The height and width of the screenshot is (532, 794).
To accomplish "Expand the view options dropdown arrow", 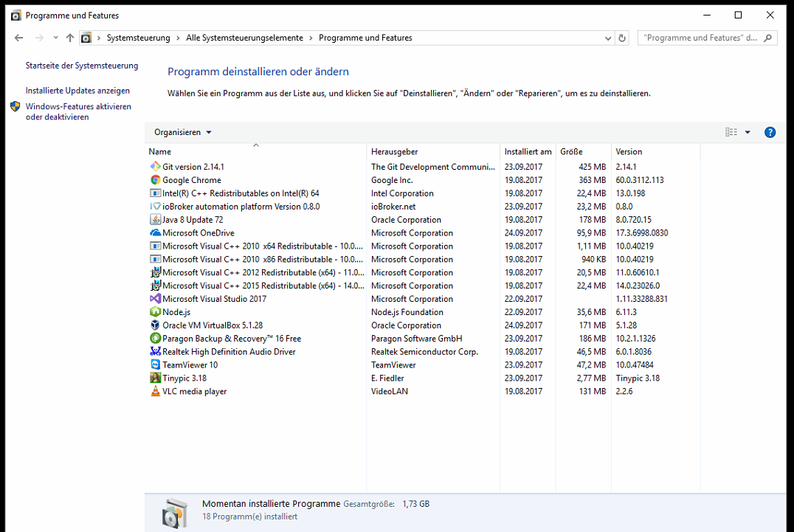I will coord(748,132).
